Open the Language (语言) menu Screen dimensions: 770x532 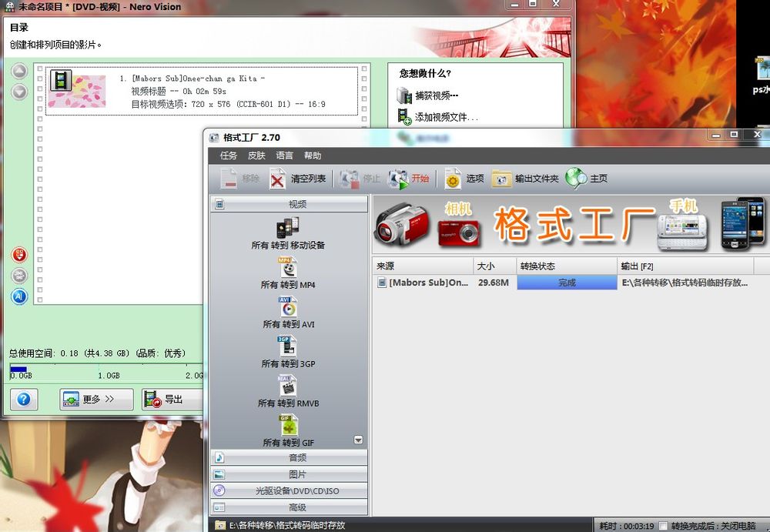[284, 156]
